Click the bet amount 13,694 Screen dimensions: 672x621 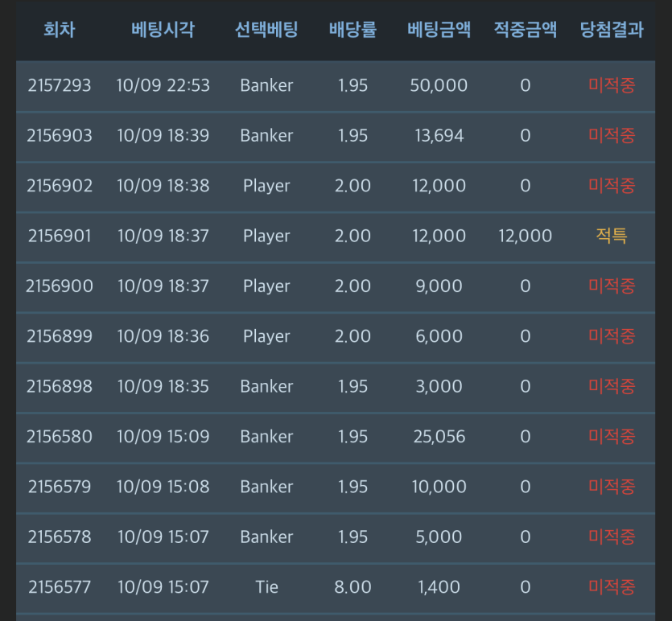(x=439, y=135)
